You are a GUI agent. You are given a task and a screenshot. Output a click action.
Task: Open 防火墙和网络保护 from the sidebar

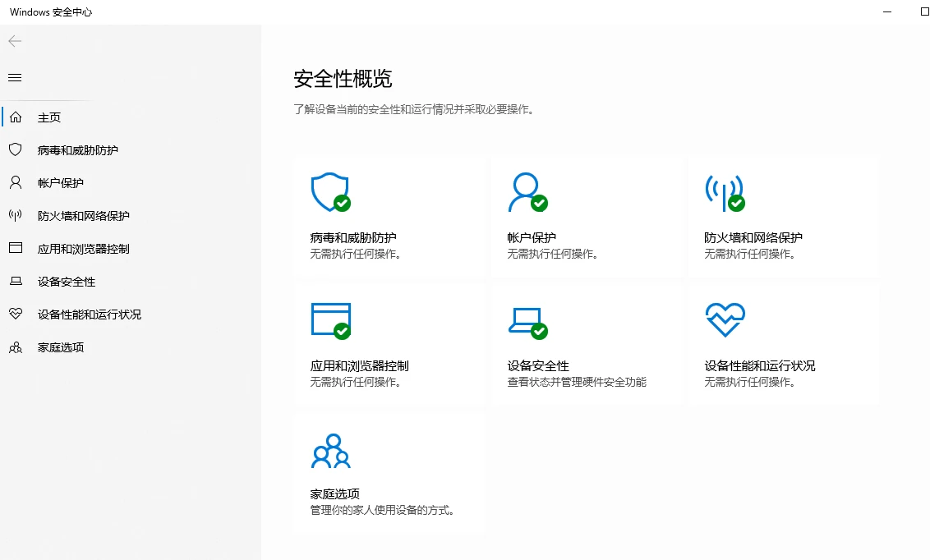coord(84,216)
